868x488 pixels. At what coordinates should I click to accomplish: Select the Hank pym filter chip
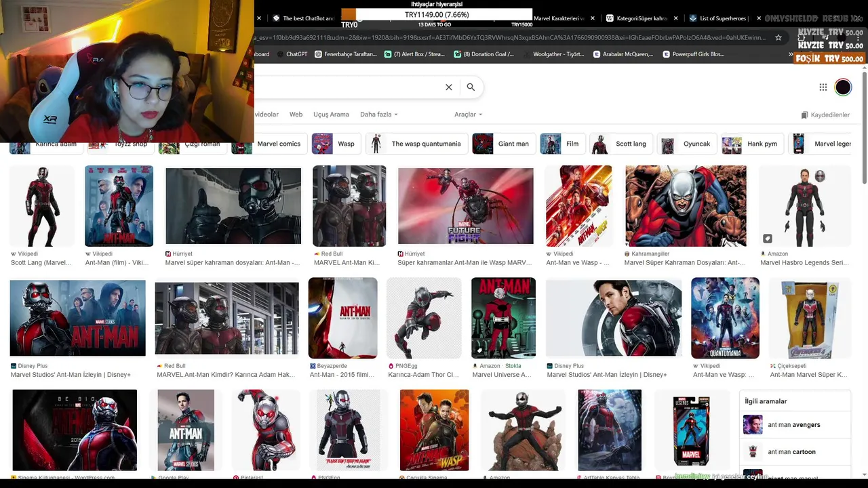(x=752, y=144)
